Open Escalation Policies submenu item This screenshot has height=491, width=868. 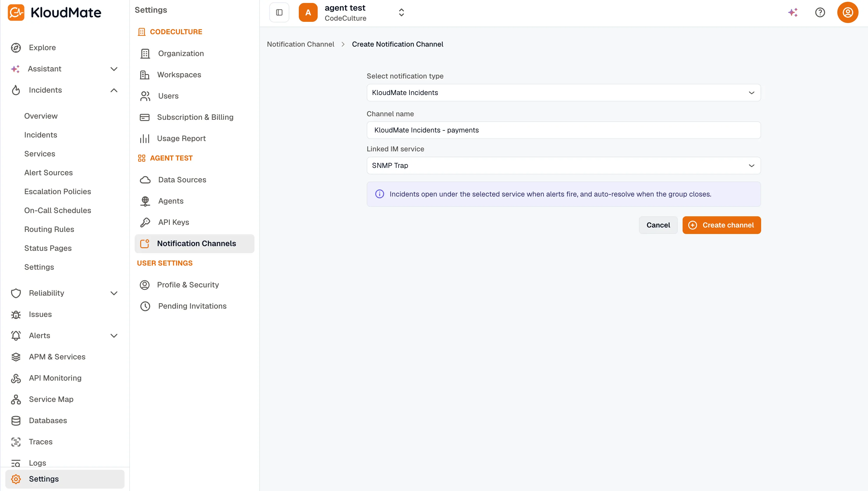(58, 192)
